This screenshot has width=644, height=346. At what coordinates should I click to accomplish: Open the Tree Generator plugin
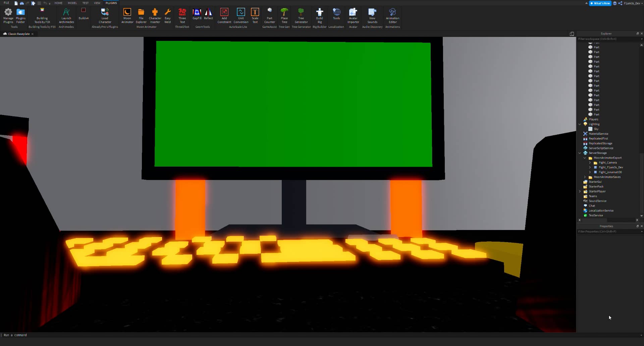(301, 16)
